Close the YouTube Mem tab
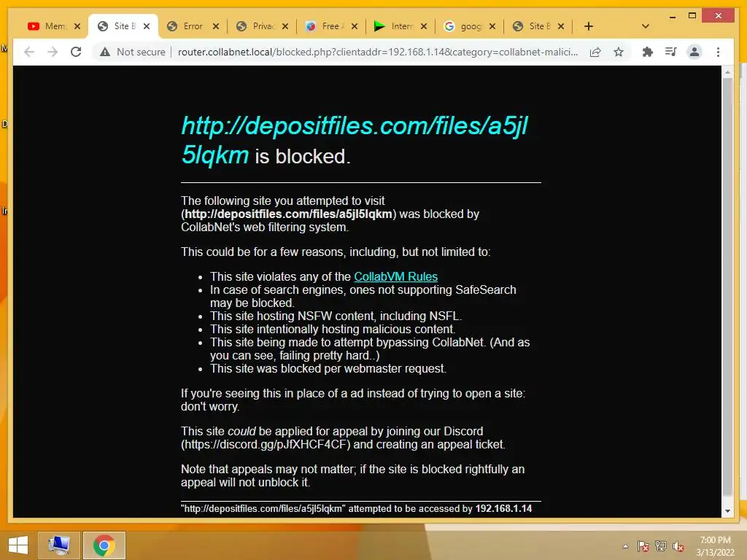 (x=77, y=26)
